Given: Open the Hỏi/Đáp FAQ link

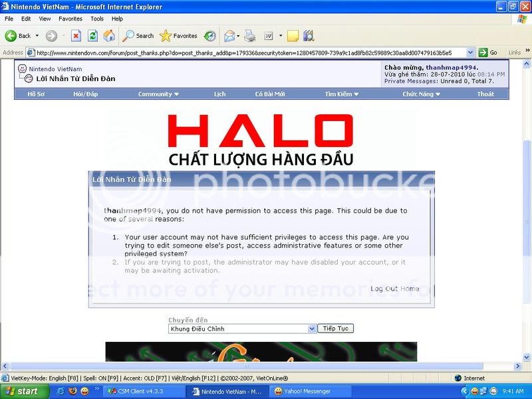Looking at the screenshot, I should click(x=86, y=94).
